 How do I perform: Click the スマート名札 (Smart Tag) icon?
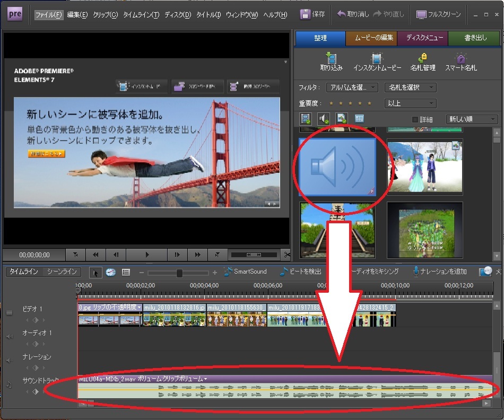click(461, 58)
